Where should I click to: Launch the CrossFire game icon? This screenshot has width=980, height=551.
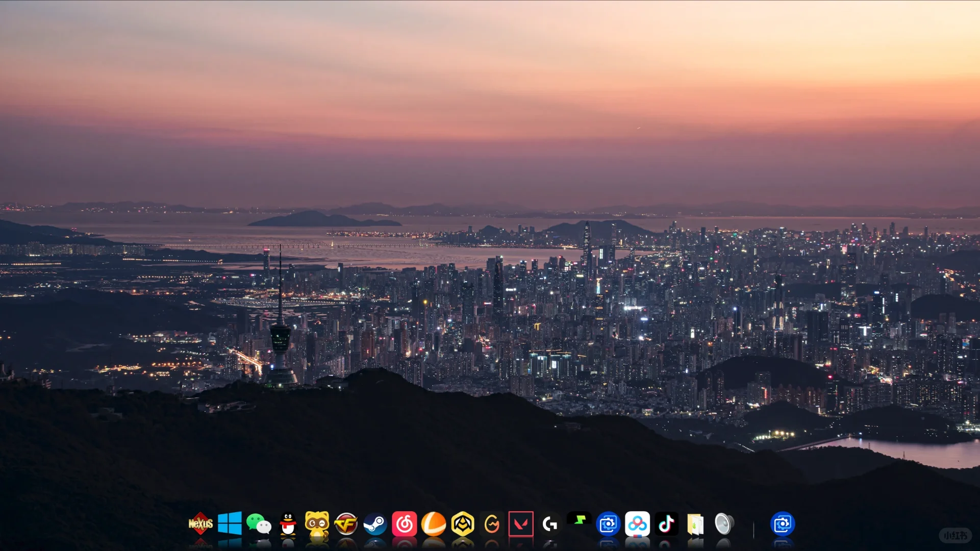[x=346, y=524]
